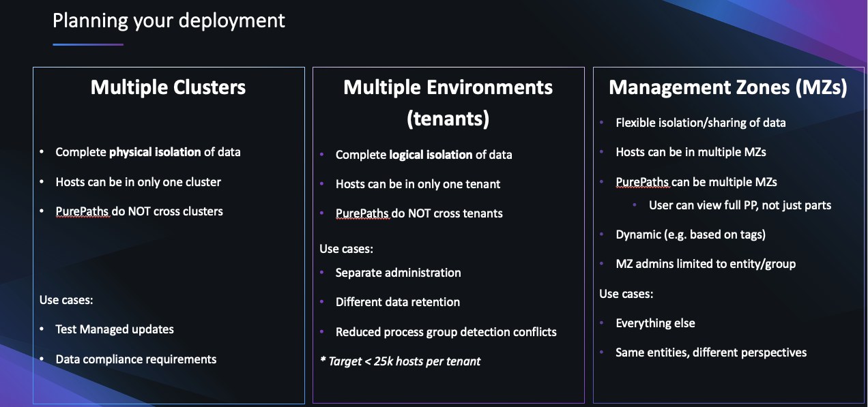Click "Dynamic (e.g. based on tags)" bullet
Viewport: 868px width, 407px height.
pyautogui.click(x=690, y=235)
